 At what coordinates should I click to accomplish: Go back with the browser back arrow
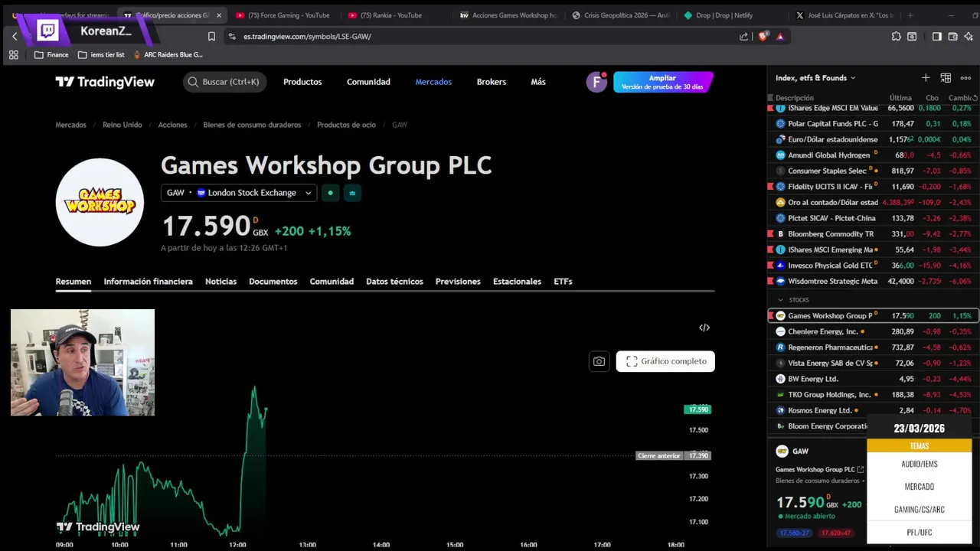tap(15, 36)
